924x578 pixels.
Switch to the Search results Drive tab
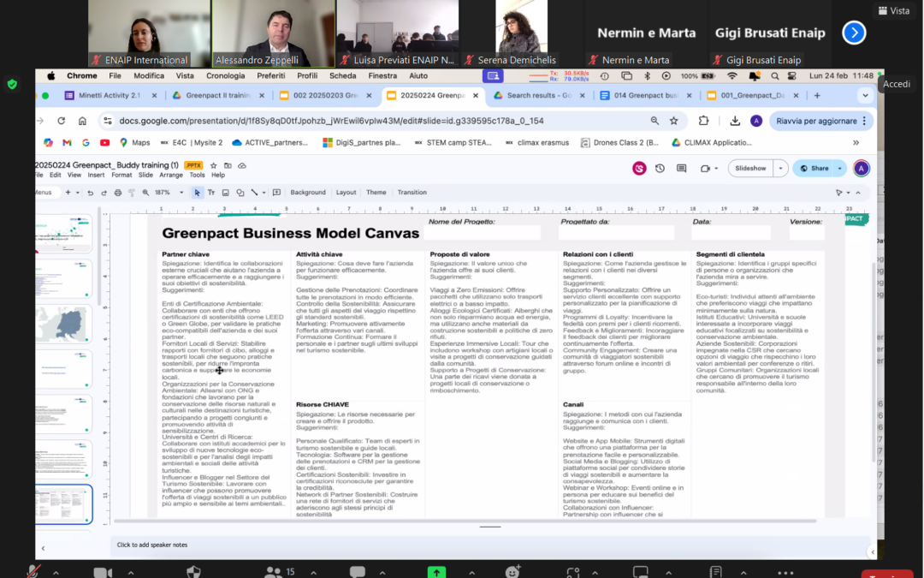539,96
